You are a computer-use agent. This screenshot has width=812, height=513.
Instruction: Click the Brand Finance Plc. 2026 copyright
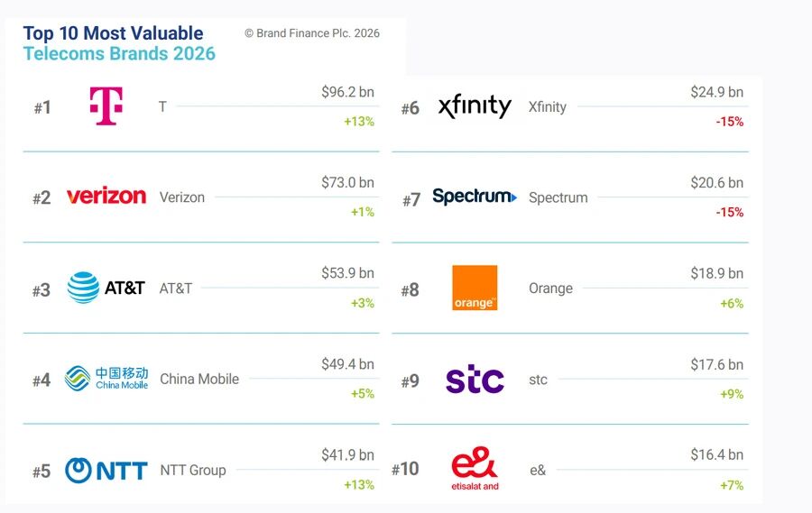point(312,33)
